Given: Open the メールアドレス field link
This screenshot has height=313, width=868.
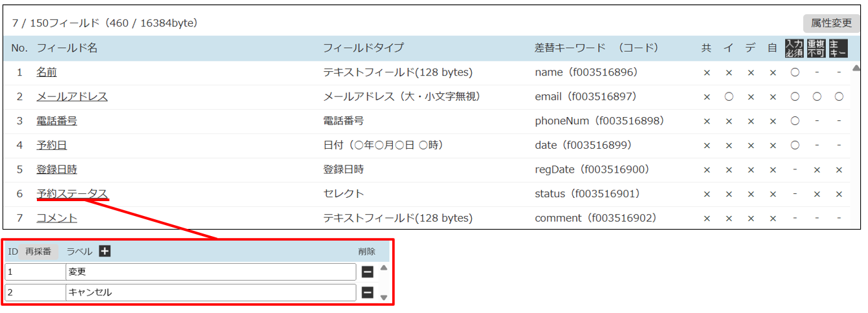Looking at the screenshot, I should pos(72,96).
